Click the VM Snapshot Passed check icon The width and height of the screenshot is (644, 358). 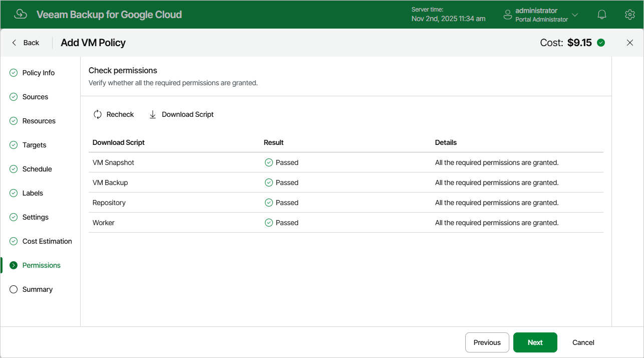[269, 162]
